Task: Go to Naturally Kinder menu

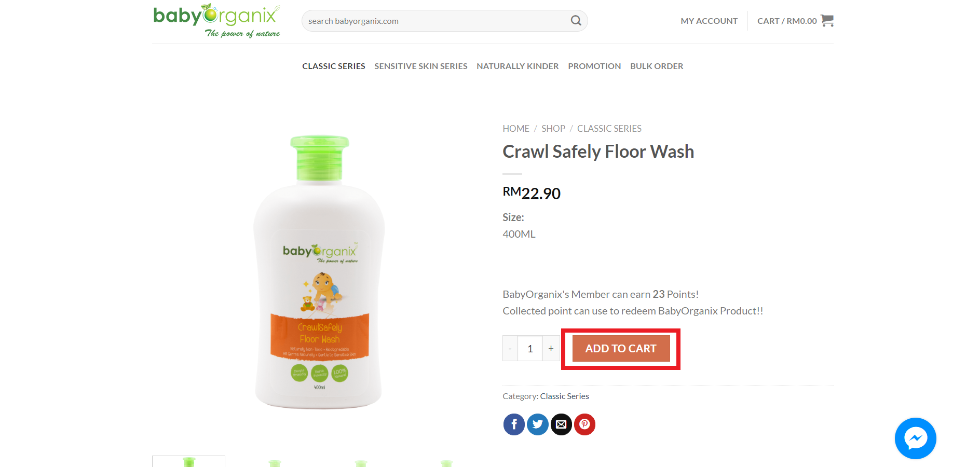Action: pos(518,66)
